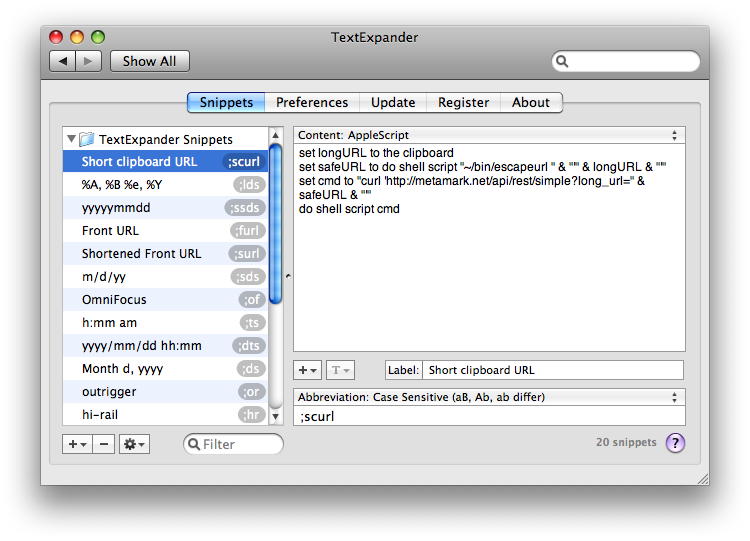Click the split pane divider handle

(288, 276)
